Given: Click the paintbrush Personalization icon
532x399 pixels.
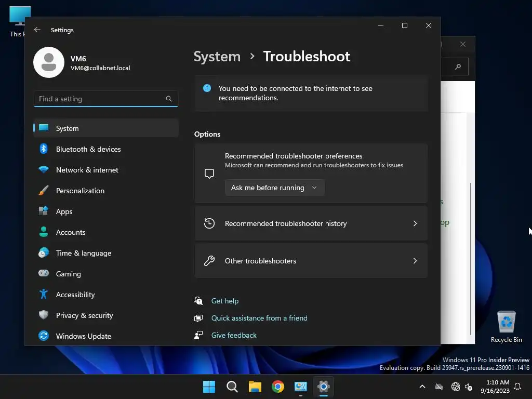Looking at the screenshot, I should 44,190.
